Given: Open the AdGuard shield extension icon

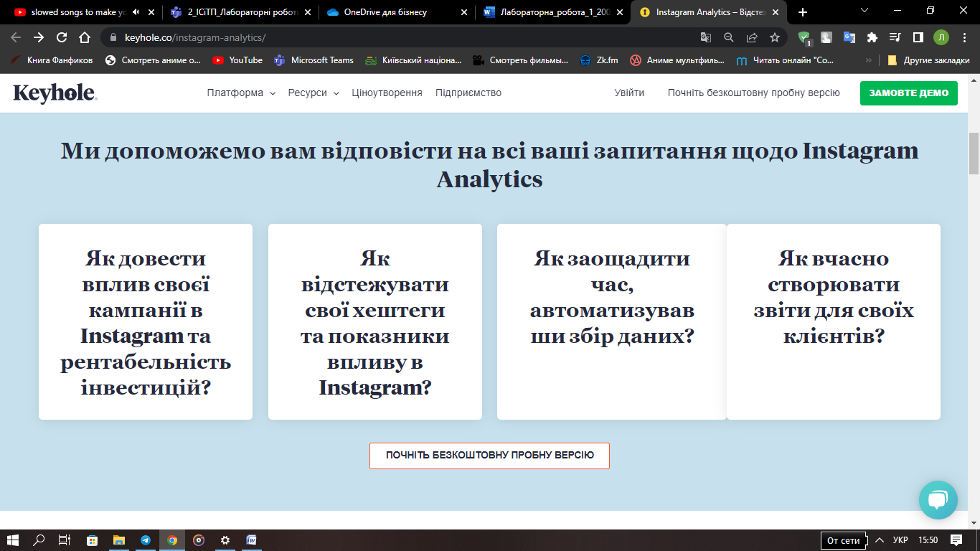Looking at the screenshot, I should pyautogui.click(x=804, y=38).
